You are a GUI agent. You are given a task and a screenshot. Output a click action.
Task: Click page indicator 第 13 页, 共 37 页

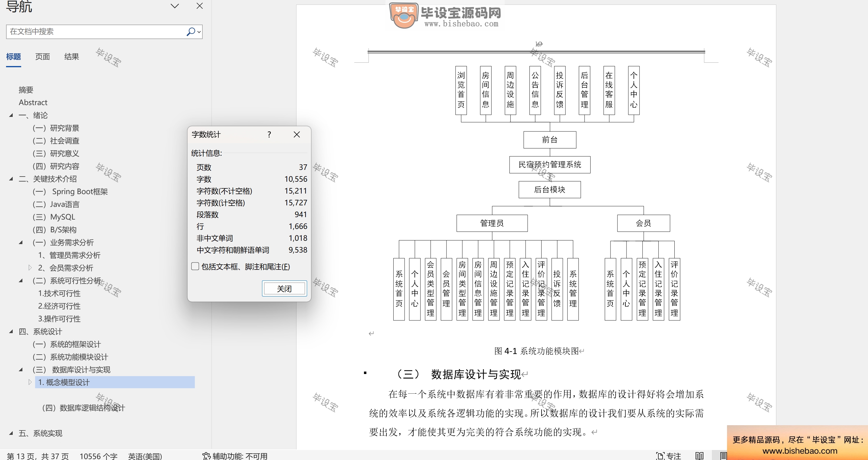(x=38, y=456)
